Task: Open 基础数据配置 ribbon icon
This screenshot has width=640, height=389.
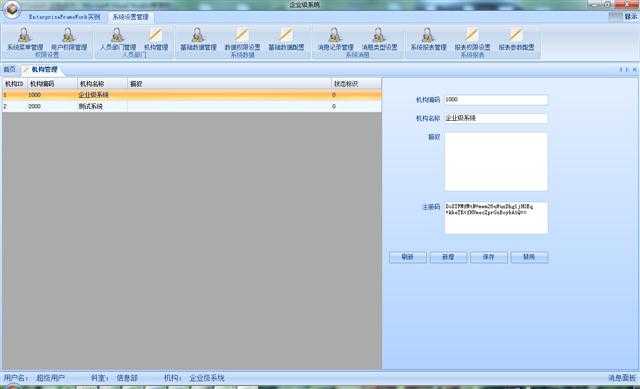Action: click(286, 39)
